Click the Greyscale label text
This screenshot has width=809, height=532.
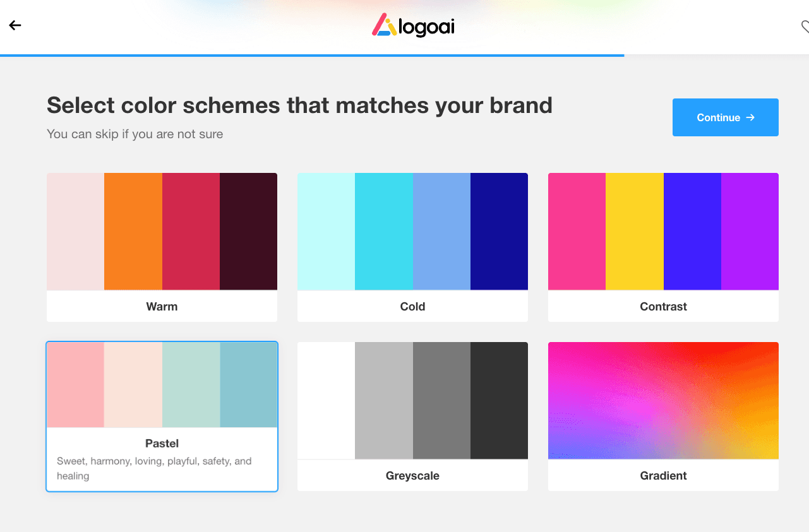[412, 476]
